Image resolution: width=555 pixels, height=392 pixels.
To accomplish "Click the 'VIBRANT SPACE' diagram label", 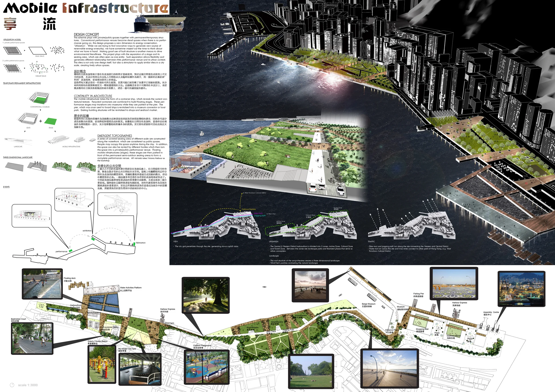I will click(x=41, y=76).
